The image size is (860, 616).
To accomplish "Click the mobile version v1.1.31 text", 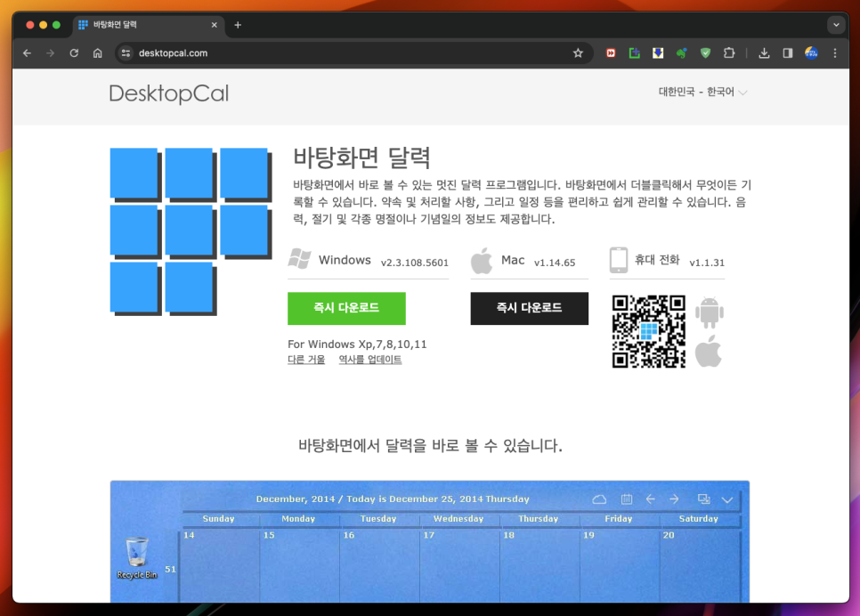I will click(707, 263).
